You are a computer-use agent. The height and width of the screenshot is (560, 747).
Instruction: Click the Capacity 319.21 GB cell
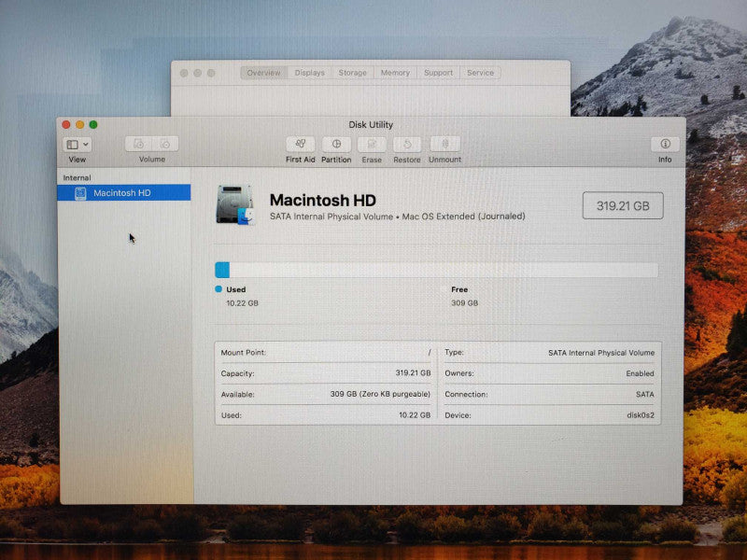(x=326, y=372)
